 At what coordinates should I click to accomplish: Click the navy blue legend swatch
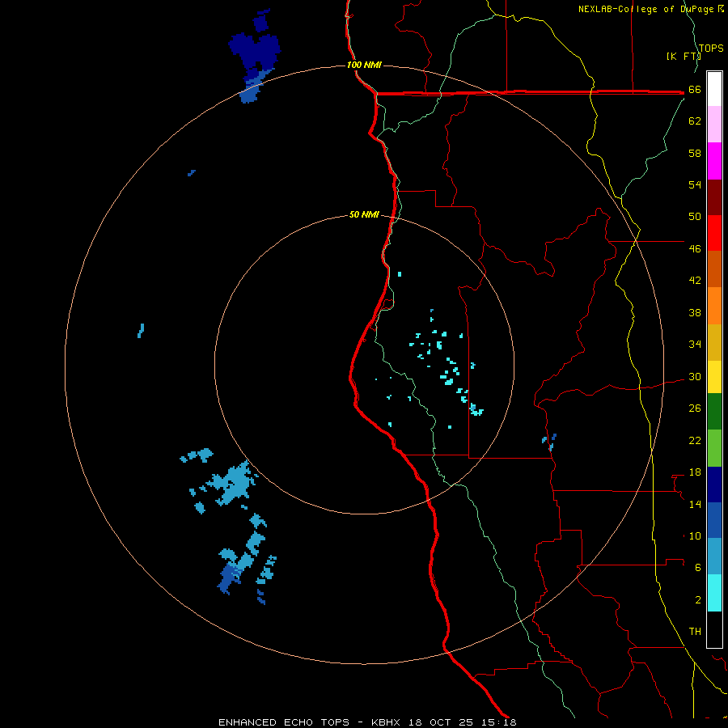[x=714, y=485]
